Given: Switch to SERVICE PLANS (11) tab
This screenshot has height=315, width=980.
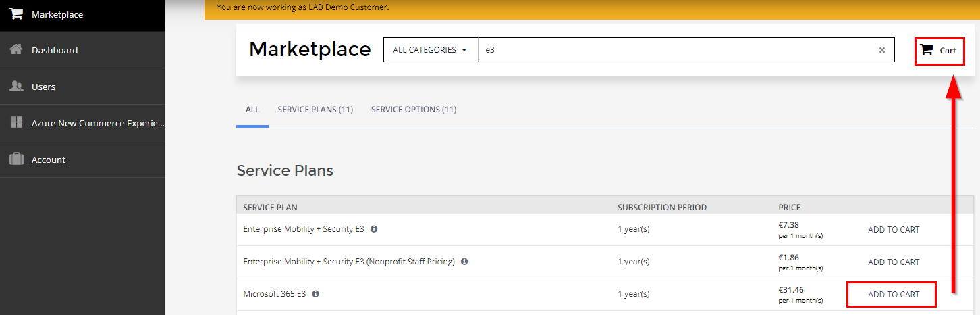Looking at the screenshot, I should pos(315,110).
